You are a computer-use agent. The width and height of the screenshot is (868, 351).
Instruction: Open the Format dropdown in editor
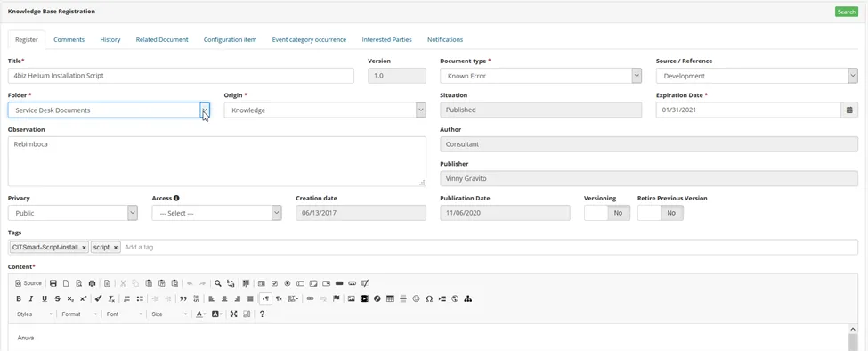pyautogui.click(x=79, y=314)
